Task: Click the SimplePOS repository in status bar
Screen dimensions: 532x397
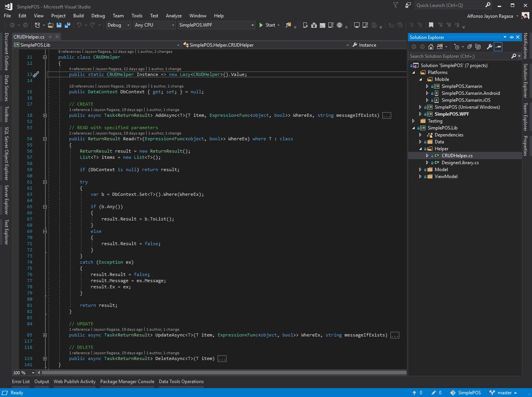Action: (465, 393)
